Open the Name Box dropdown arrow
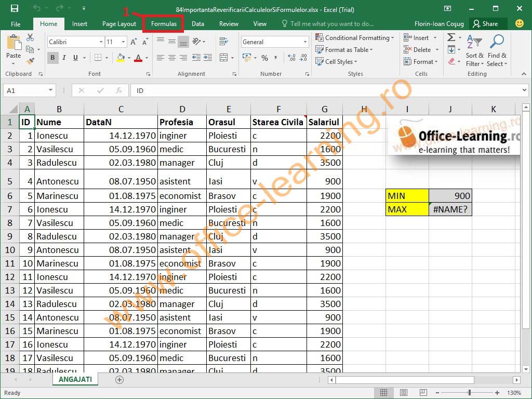Screen dimensions: 532x399 50,90
